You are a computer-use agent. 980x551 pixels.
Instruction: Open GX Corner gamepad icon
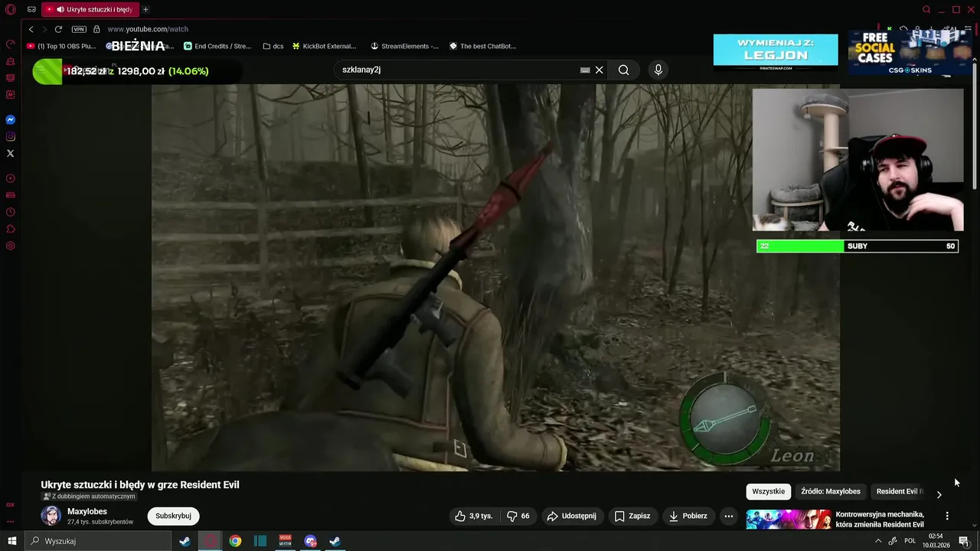31,10
